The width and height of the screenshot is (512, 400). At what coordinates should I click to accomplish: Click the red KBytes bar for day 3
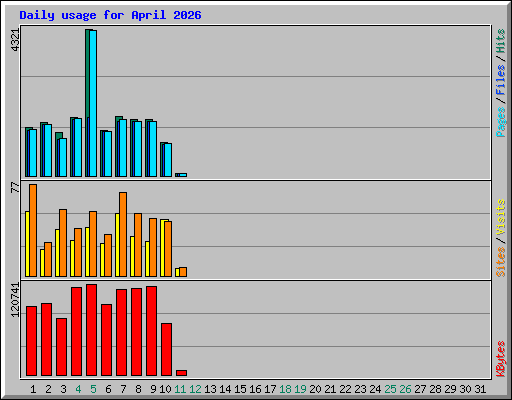[61, 347]
